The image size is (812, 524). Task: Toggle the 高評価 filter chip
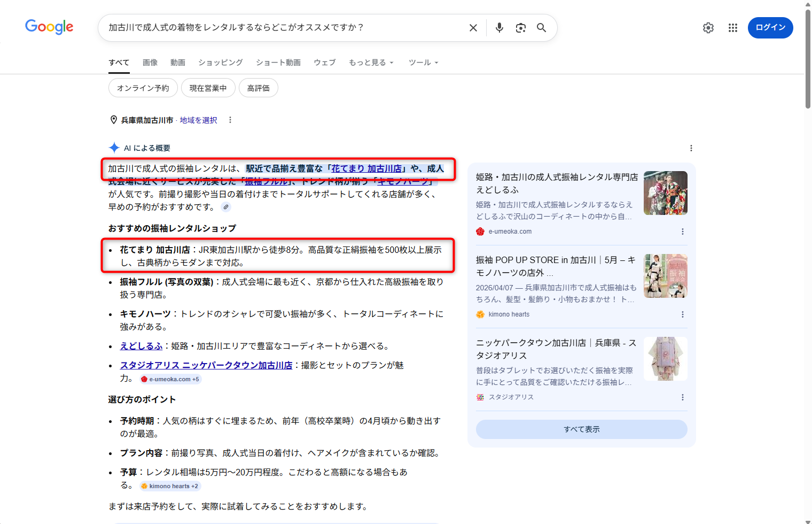point(259,88)
